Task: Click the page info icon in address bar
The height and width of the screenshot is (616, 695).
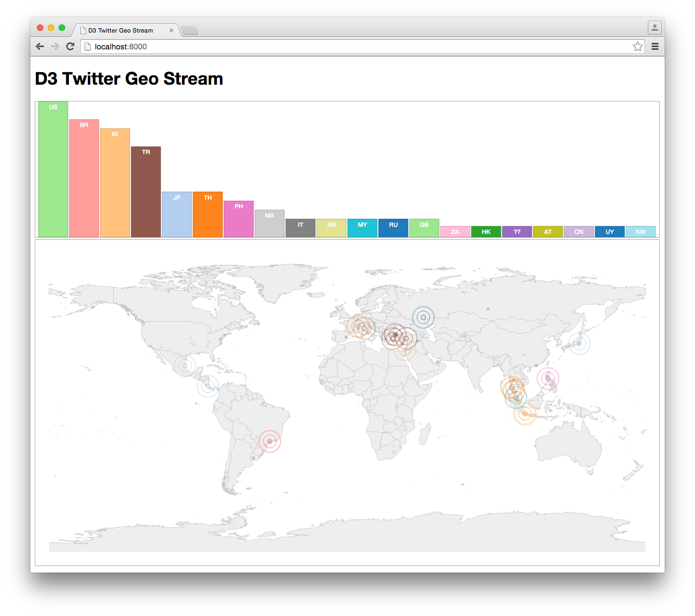Action: point(87,47)
